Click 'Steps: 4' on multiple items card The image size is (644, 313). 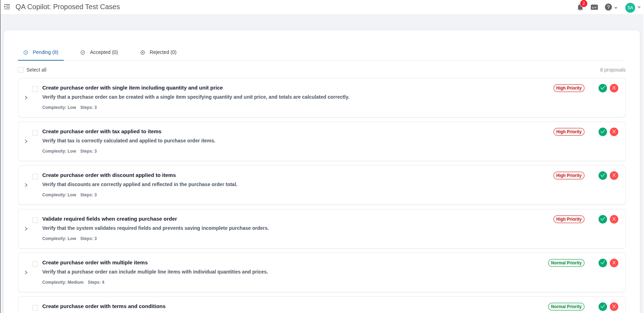96,282
